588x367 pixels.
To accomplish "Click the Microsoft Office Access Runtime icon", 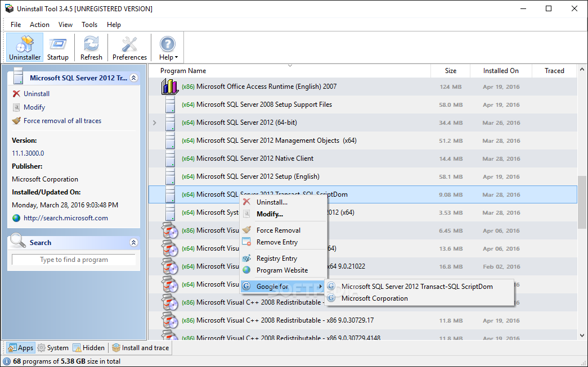I will [170, 87].
